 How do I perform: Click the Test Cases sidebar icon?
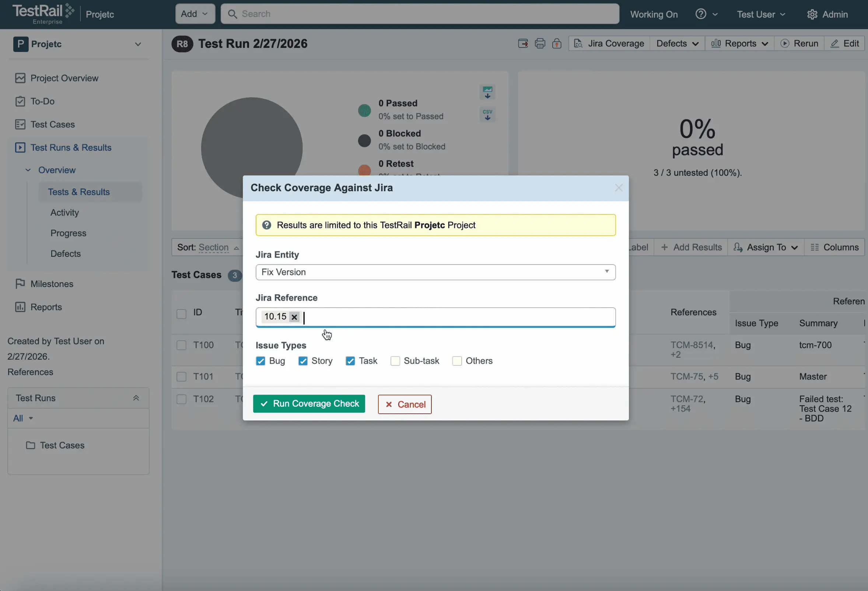[x=20, y=125]
